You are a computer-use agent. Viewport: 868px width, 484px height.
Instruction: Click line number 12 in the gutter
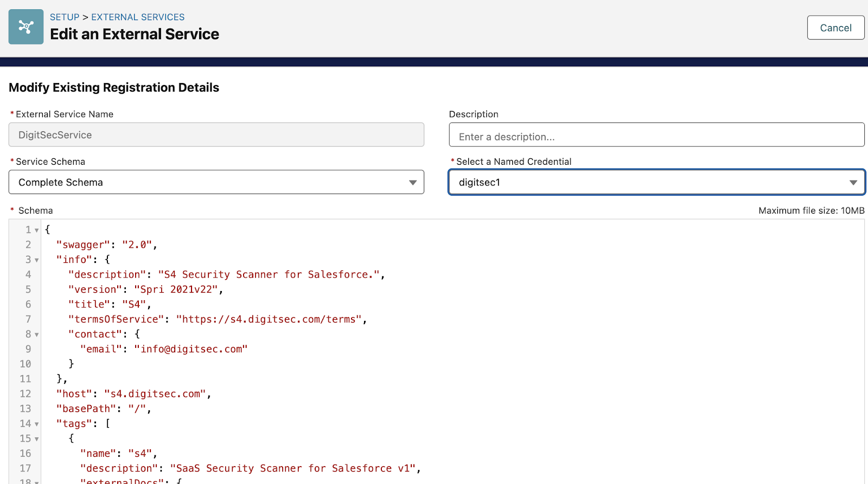25,394
